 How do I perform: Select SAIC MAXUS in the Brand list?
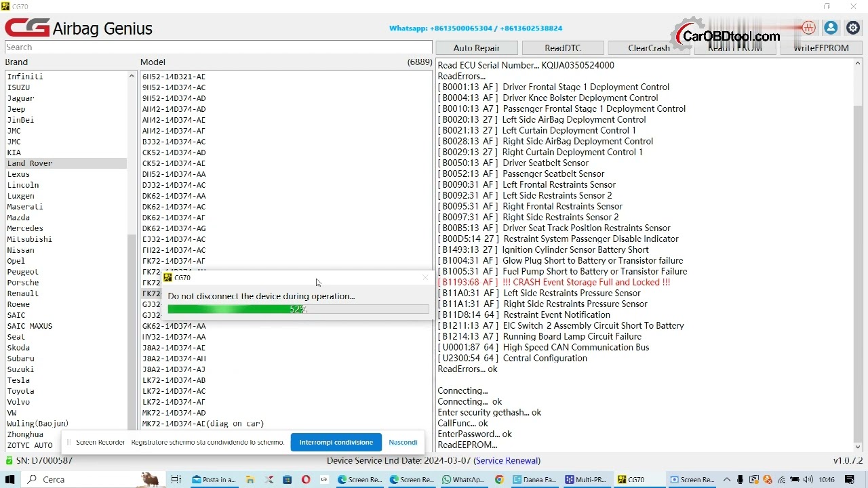66,326
